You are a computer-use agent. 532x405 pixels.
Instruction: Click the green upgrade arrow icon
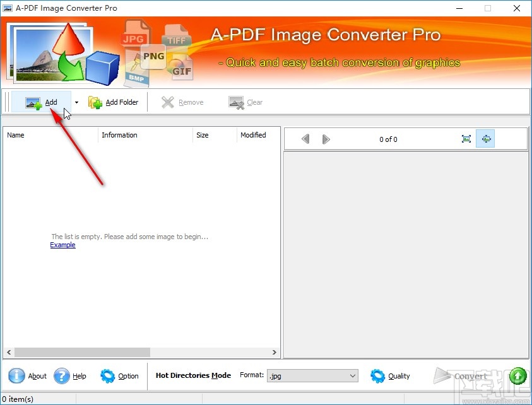[x=517, y=375]
